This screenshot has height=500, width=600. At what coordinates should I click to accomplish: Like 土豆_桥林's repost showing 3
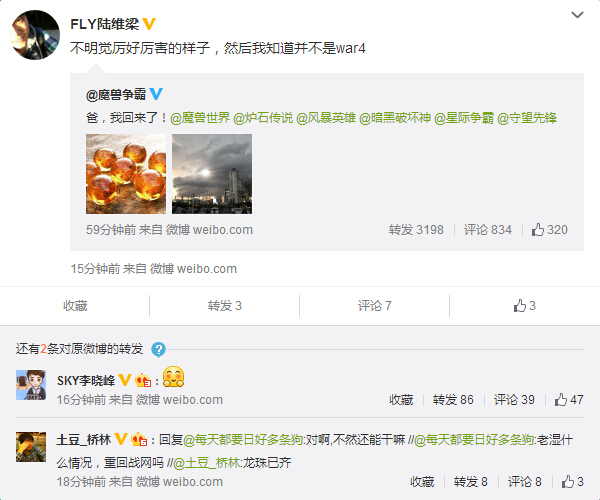(572, 482)
